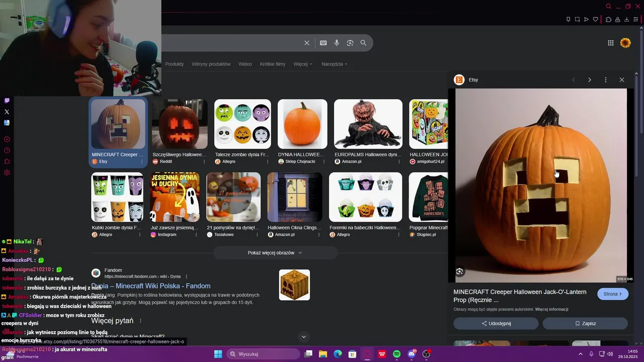Viewport: 644px width, 362px height.
Task: Switch to the Wideo tab
Action: coord(245,64)
